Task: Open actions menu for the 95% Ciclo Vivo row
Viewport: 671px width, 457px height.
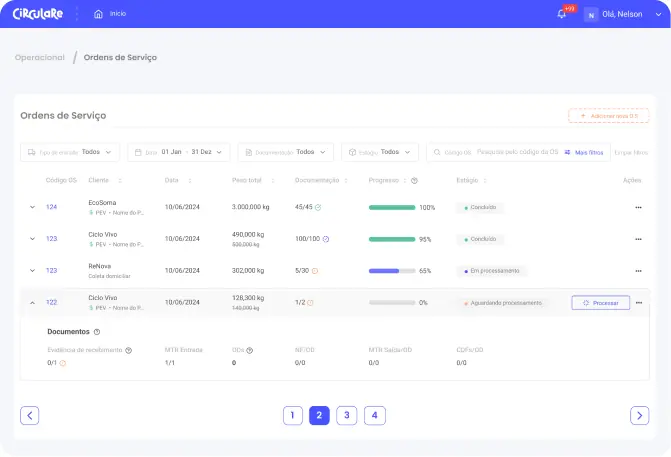Action: [x=638, y=239]
